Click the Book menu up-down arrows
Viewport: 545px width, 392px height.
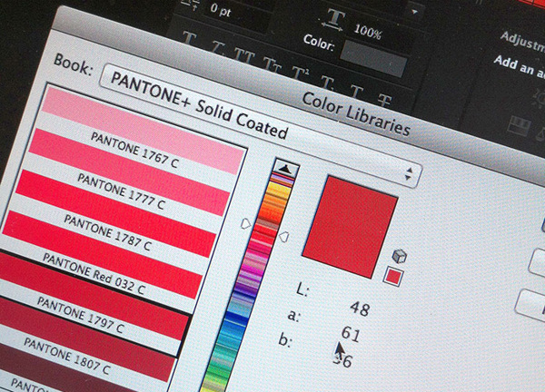click(409, 174)
